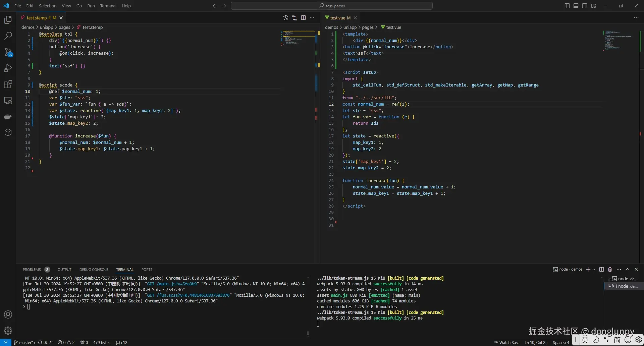644x346 pixels.
Task: Delete the active terminal with trash icon
Action: tap(610, 270)
